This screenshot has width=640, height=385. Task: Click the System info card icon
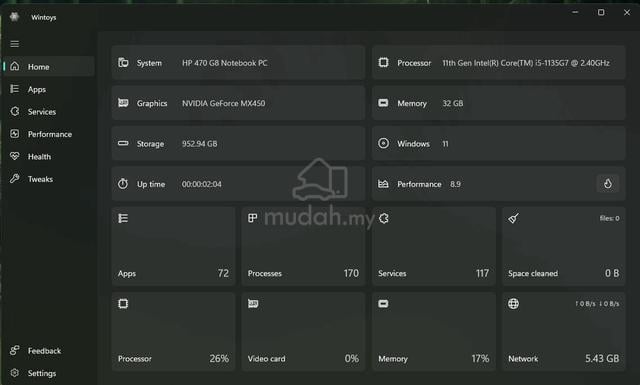123,62
